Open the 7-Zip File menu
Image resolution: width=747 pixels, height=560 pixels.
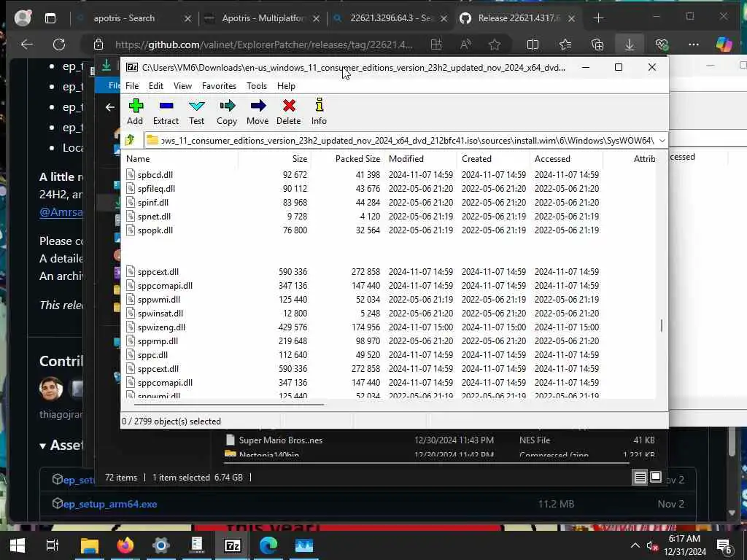tap(132, 86)
